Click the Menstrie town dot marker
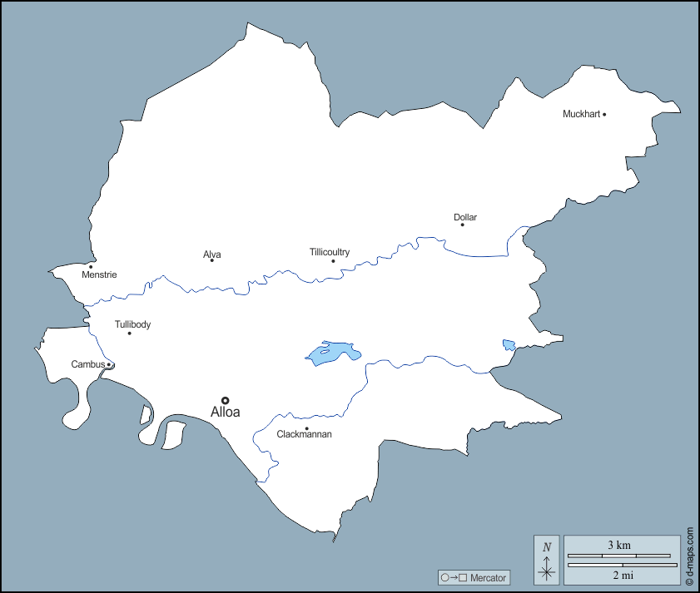 point(91,267)
